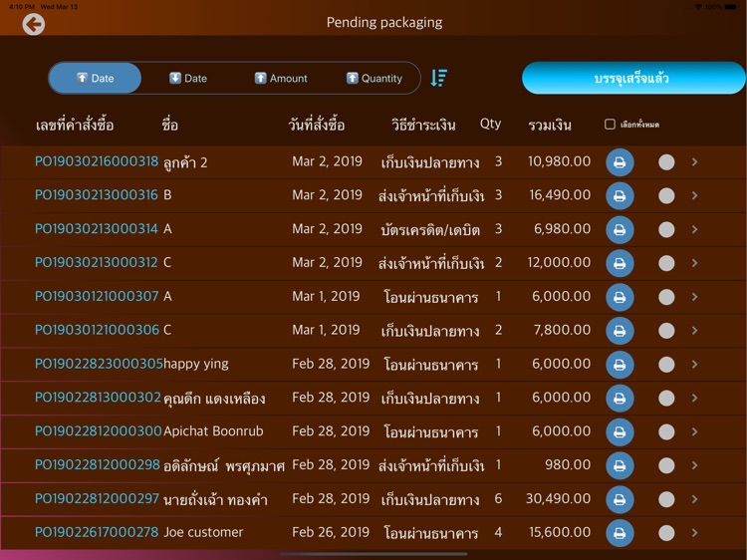The height and width of the screenshot is (560, 747).
Task: Expand details chevron for PO19022813000302
Action: pos(694,398)
